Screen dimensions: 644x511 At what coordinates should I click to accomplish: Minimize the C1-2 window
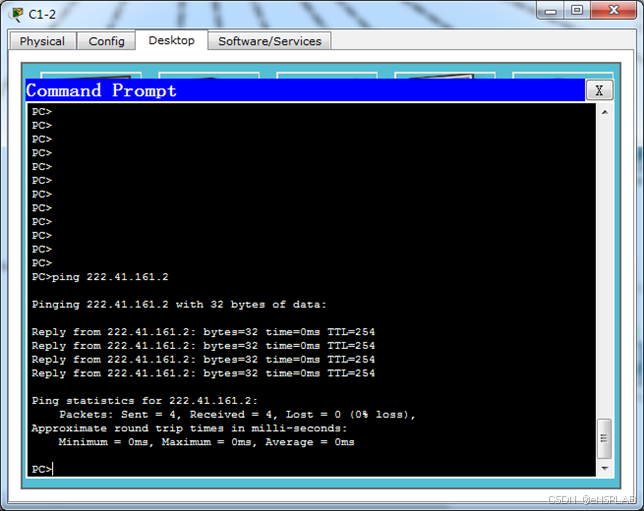[550, 11]
